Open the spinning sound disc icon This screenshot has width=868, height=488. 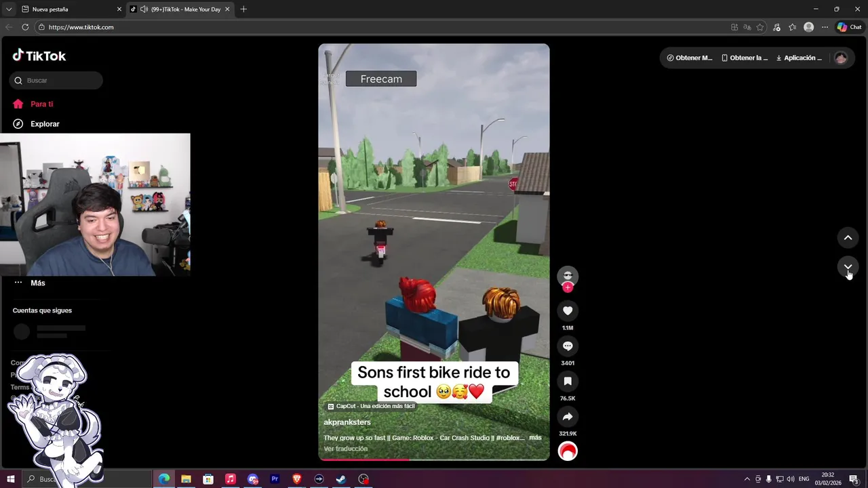point(568,451)
